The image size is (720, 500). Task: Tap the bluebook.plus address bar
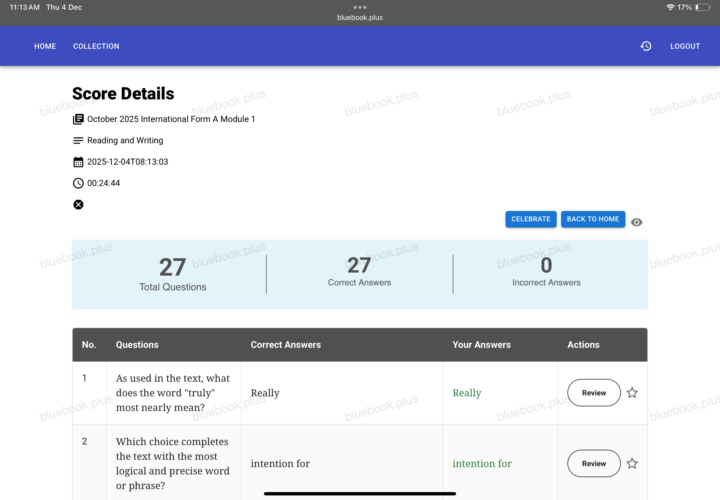(x=360, y=17)
